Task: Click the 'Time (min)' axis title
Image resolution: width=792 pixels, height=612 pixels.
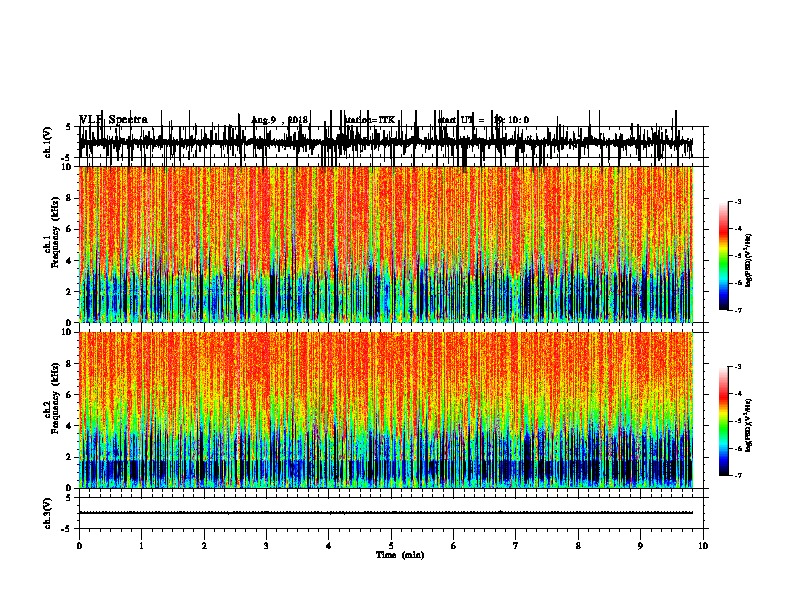Action: pos(400,555)
